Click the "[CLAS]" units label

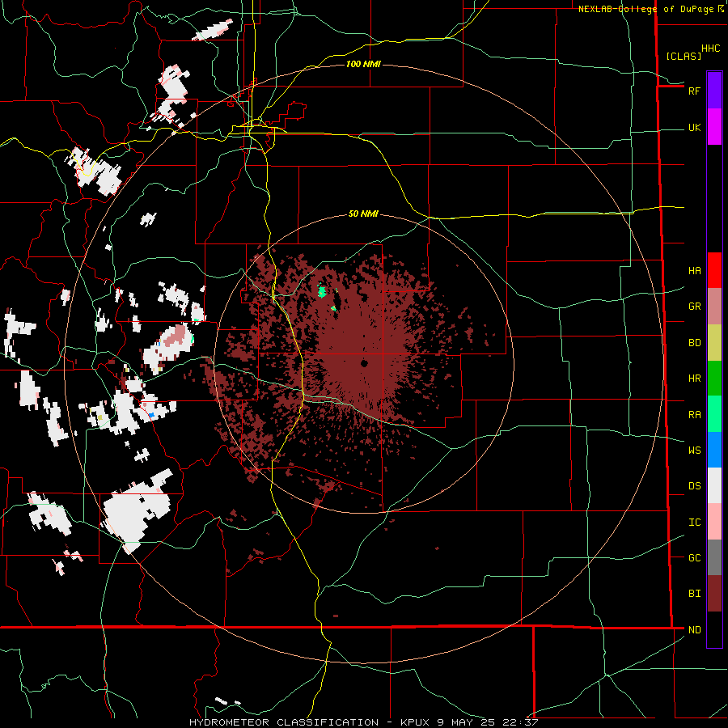(x=684, y=56)
